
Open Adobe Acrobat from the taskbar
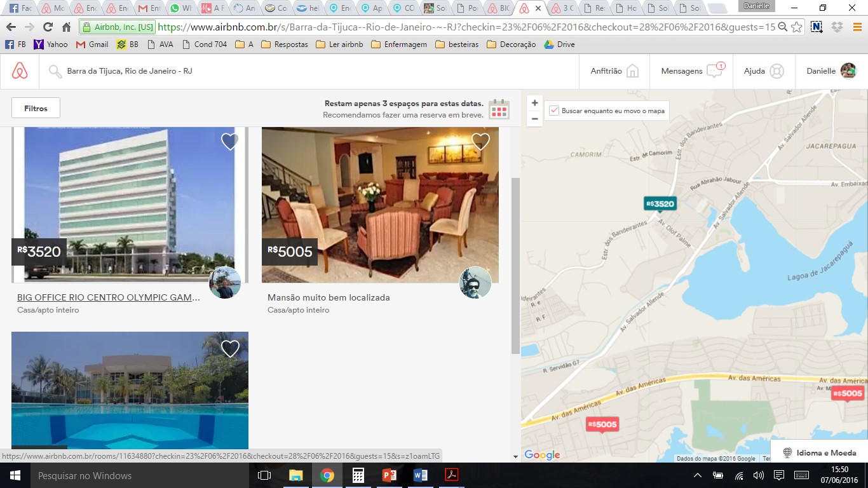pyautogui.click(x=451, y=475)
